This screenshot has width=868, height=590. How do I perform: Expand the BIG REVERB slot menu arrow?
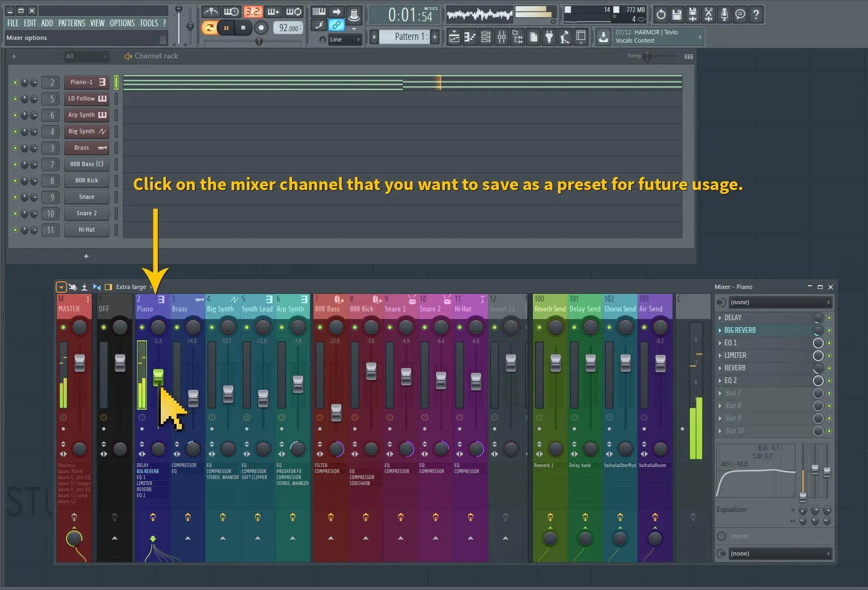click(720, 331)
